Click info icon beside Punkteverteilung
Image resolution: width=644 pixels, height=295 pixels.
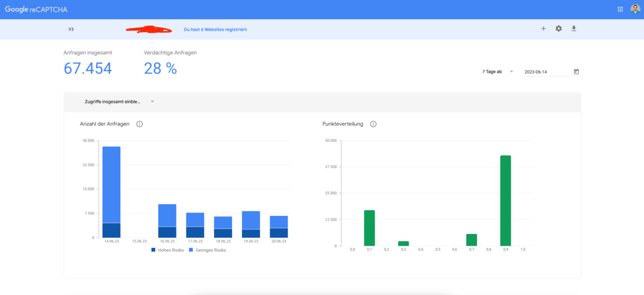[373, 124]
